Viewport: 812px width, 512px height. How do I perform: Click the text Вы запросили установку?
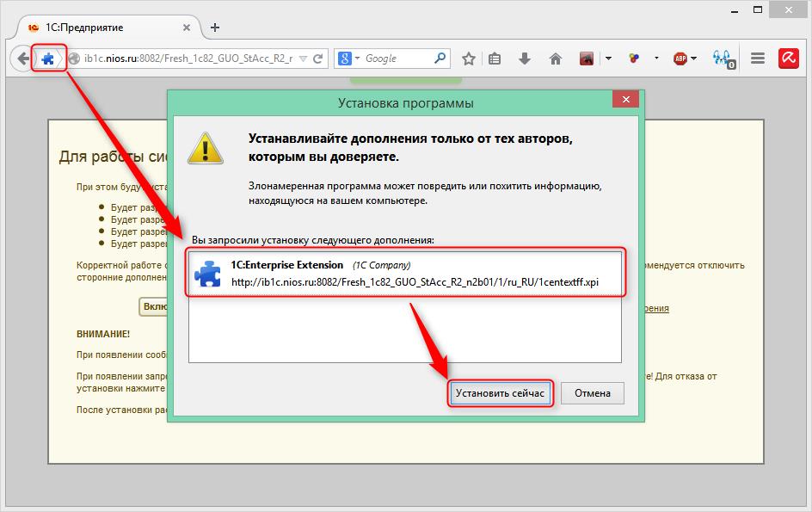point(313,240)
